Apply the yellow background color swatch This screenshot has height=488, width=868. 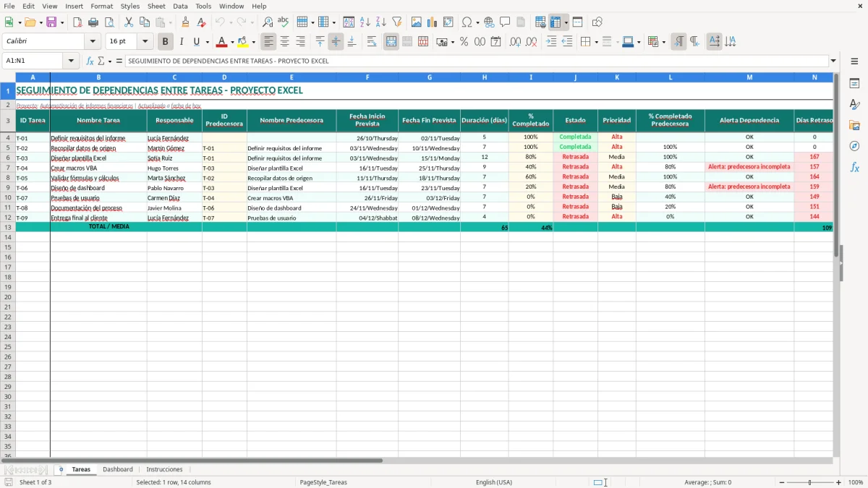click(x=243, y=42)
